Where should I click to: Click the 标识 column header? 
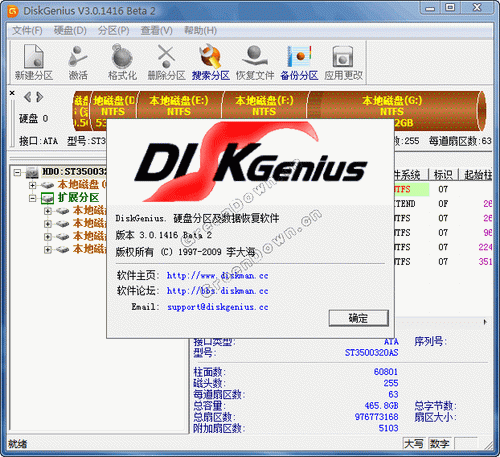click(x=443, y=175)
